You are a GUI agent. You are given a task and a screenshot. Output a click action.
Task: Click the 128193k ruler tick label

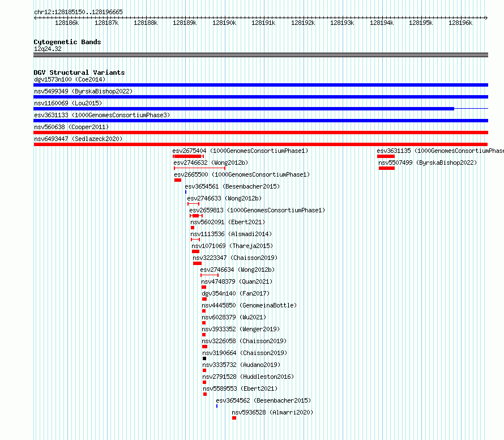(x=342, y=23)
